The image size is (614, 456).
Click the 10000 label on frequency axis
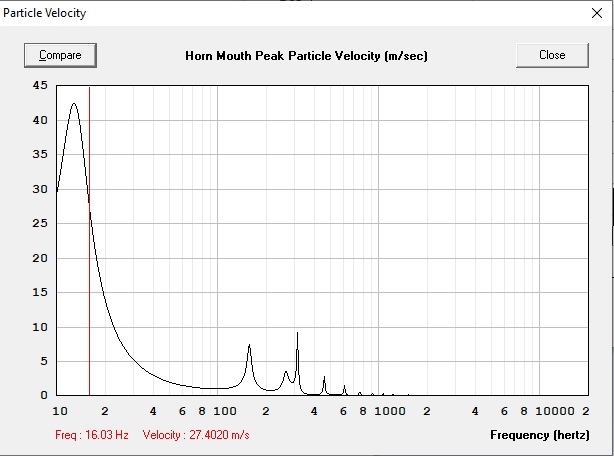click(x=555, y=411)
